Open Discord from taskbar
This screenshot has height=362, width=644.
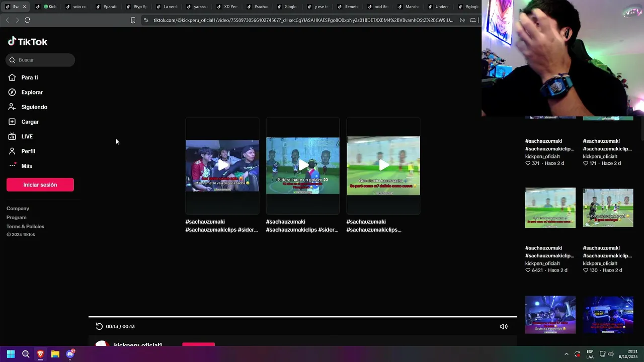[x=70, y=354]
